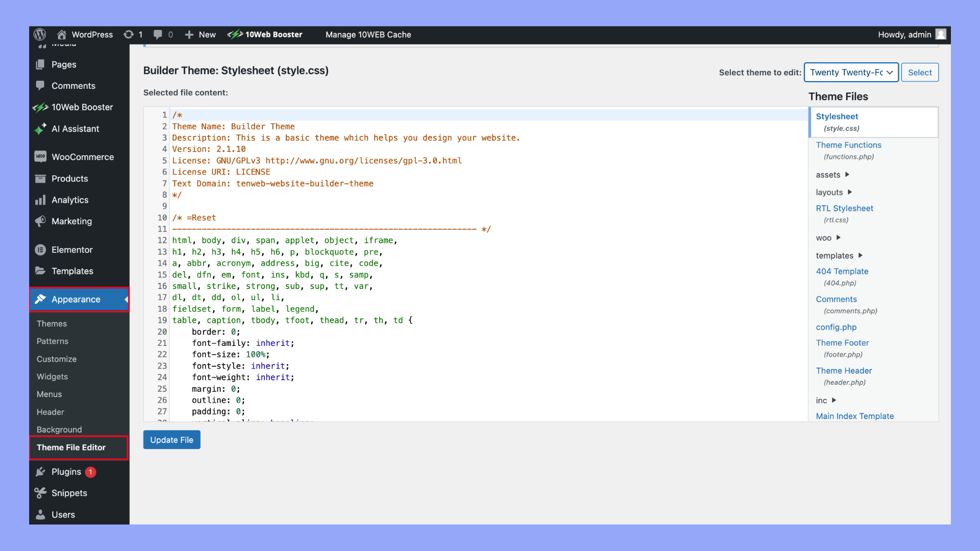Screen dimensions: 980x551
Task: Open the AI Assistant sparkle icon
Action: click(40, 129)
